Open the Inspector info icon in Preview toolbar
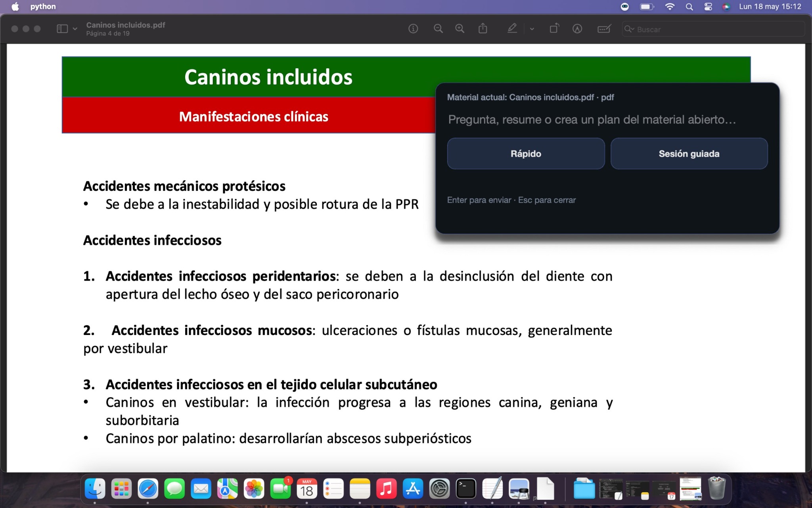The image size is (812, 508). [413, 29]
